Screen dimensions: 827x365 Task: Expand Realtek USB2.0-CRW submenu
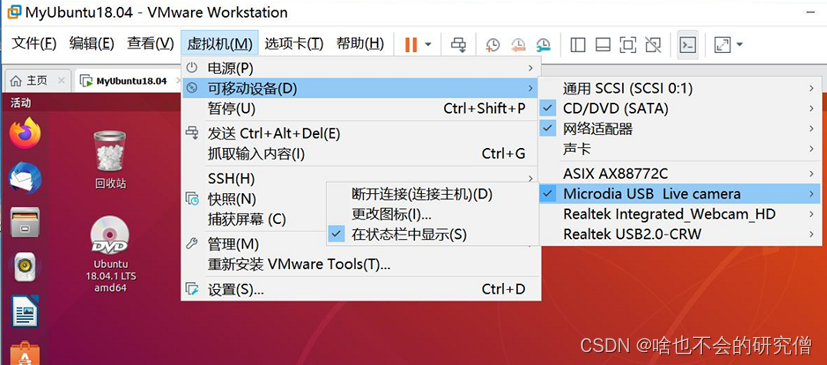[x=680, y=234]
